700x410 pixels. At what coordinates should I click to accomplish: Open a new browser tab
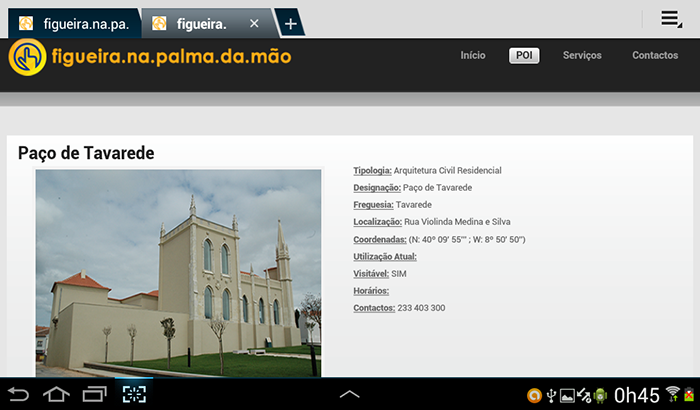point(289,23)
